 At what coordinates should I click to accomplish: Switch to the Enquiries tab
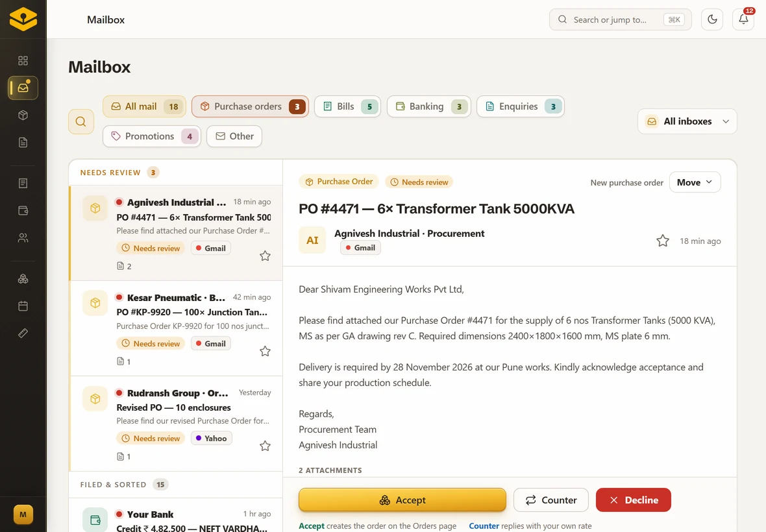point(520,106)
